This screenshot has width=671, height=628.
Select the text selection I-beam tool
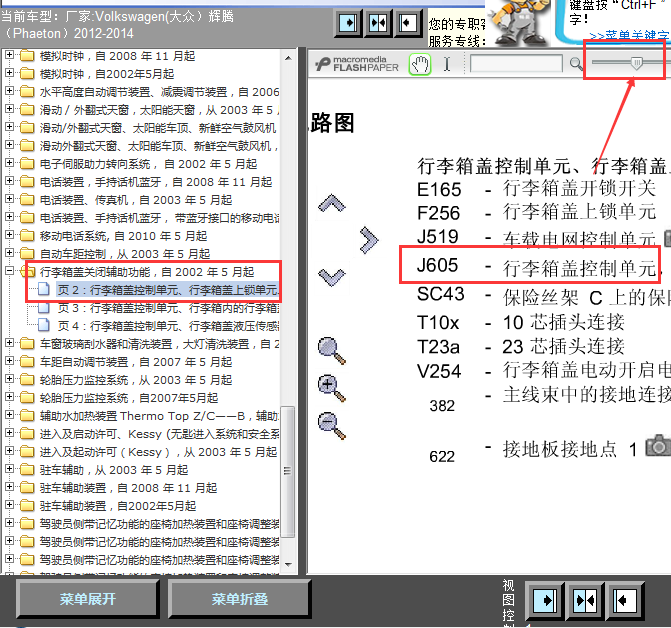447,64
